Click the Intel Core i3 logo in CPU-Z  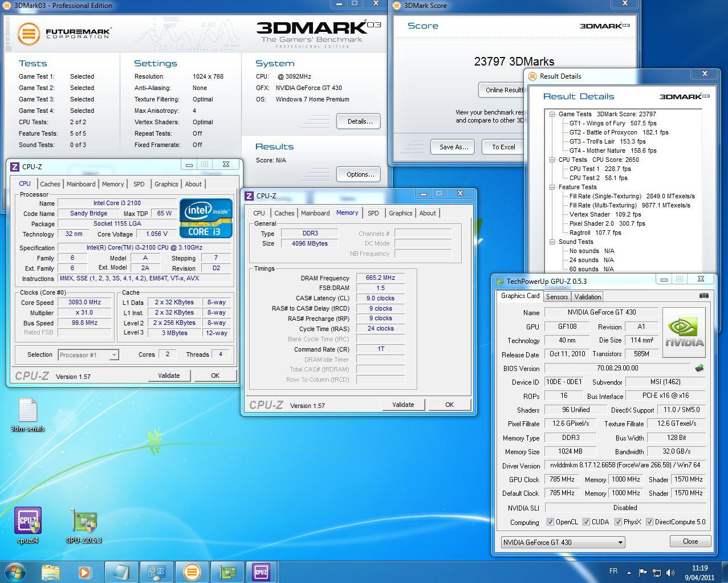pyautogui.click(x=206, y=218)
